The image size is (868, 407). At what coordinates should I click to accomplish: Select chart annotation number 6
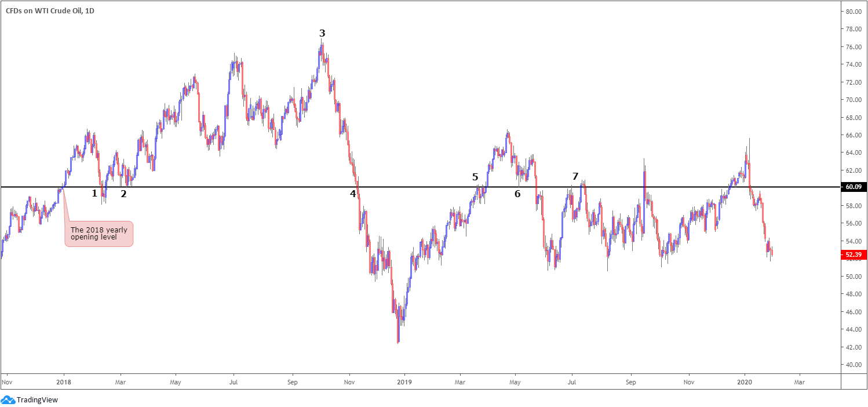click(x=517, y=194)
